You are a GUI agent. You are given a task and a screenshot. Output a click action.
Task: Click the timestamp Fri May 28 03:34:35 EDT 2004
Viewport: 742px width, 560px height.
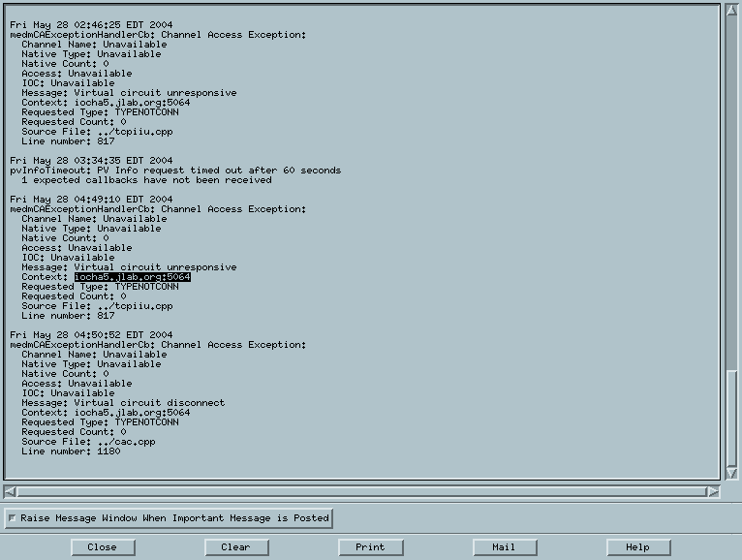point(91,161)
